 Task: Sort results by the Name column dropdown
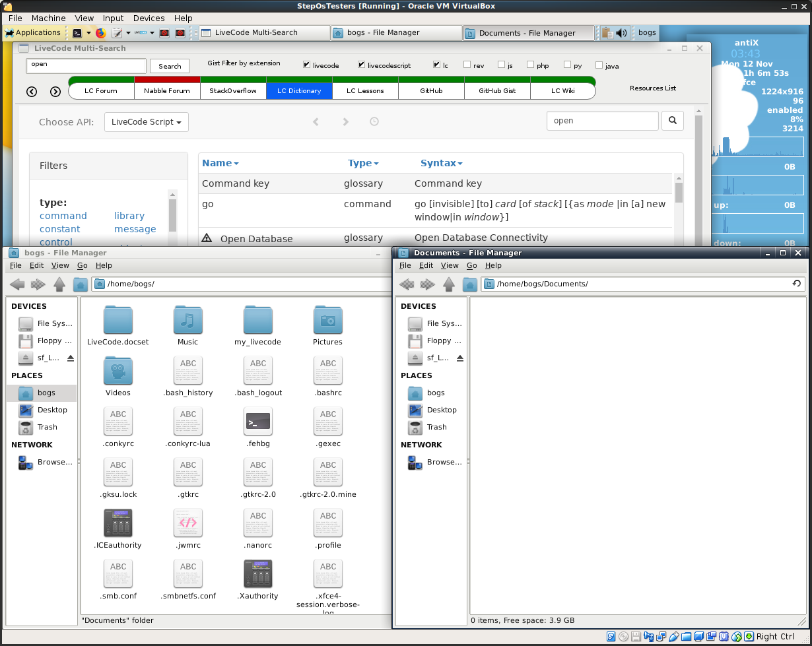tap(220, 163)
